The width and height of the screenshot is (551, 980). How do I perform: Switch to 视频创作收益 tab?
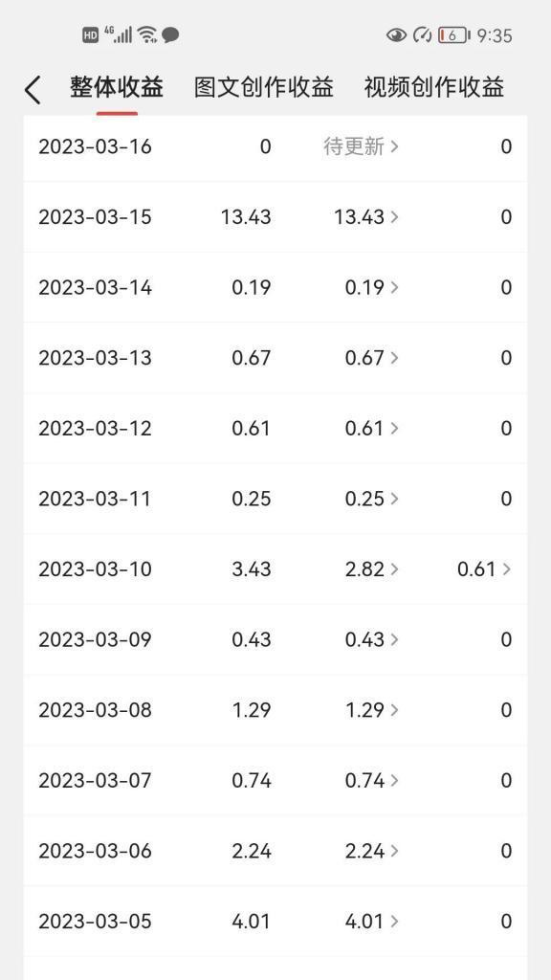(x=434, y=87)
